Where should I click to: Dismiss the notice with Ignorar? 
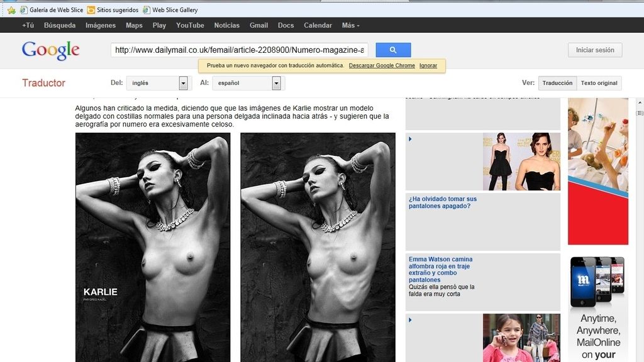click(428, 65)
